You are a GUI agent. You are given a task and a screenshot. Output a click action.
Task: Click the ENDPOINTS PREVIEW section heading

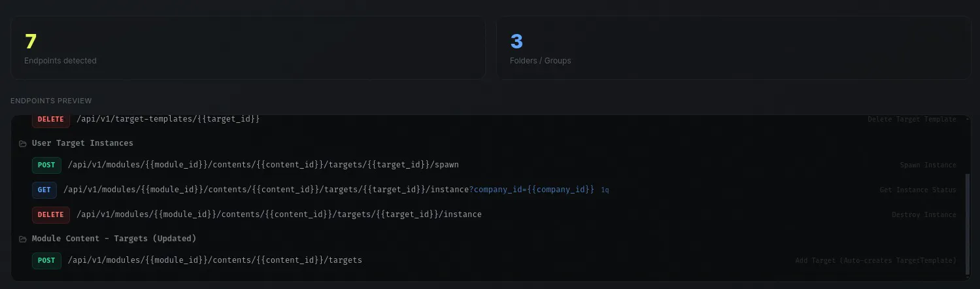(51, 101)
